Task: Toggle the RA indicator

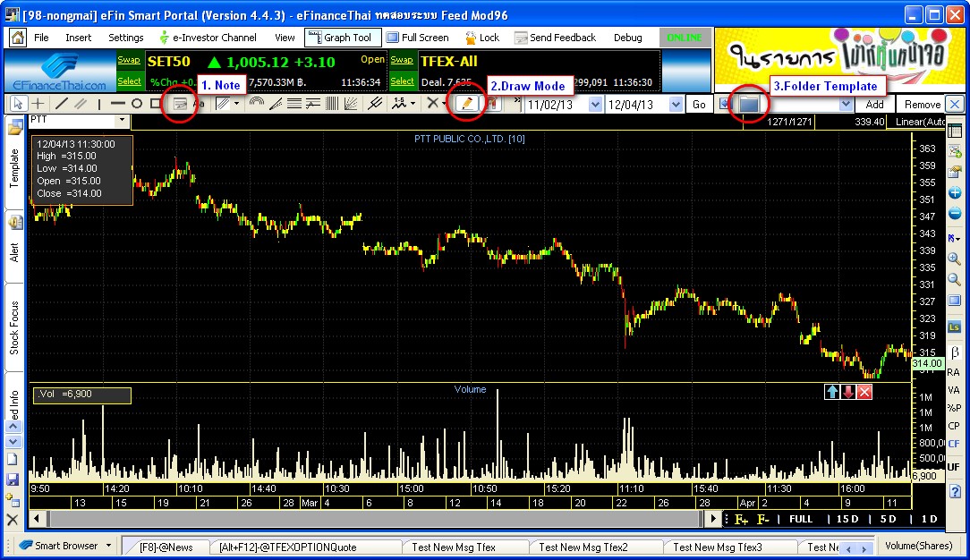Action: coord(953,372)
